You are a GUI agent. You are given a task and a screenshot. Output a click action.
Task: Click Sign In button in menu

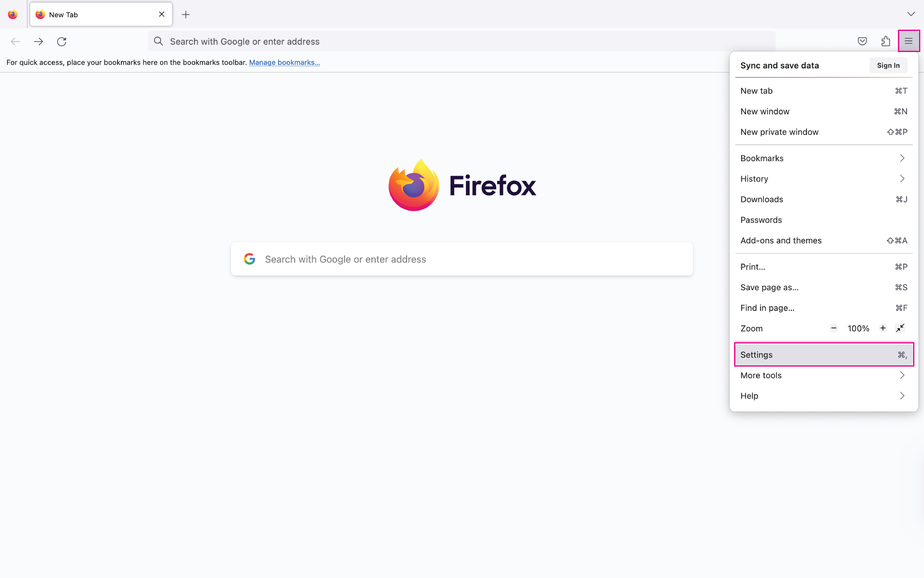coord(888,65)
